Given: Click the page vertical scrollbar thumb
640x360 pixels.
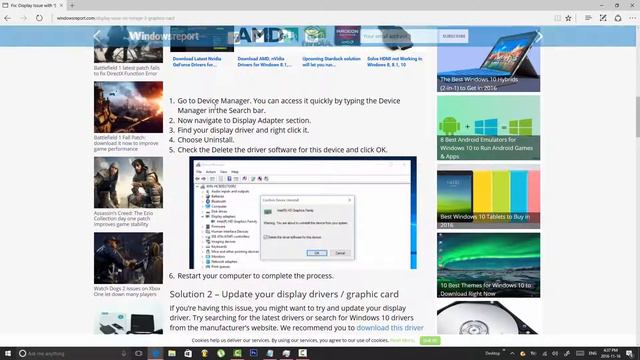Looking at the screenshot, I should pyautogui.click(x=637, y=116).
